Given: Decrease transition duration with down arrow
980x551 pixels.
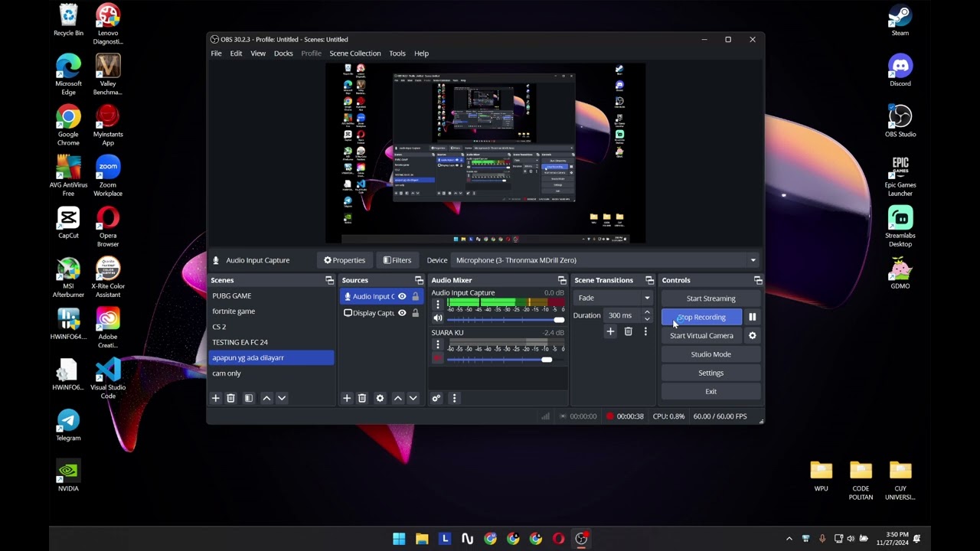Looking at the screenshot, I should click(647, 319).
